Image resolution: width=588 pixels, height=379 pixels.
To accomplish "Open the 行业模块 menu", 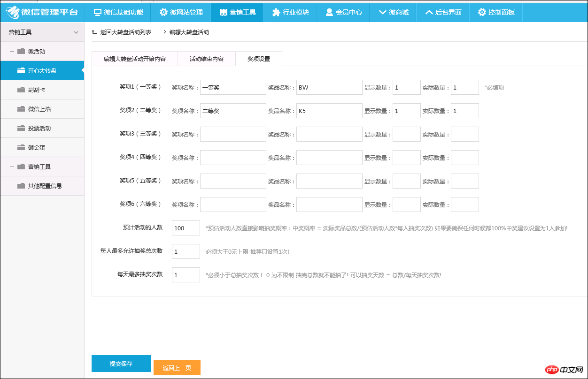I will (290, 12).
